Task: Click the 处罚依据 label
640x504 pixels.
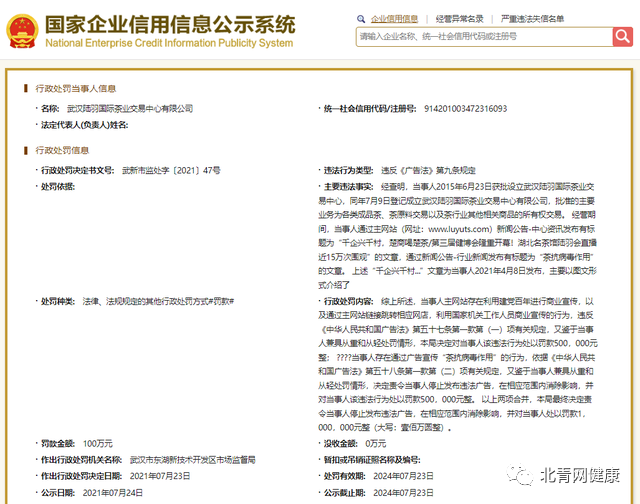Action: pos(58,187)
